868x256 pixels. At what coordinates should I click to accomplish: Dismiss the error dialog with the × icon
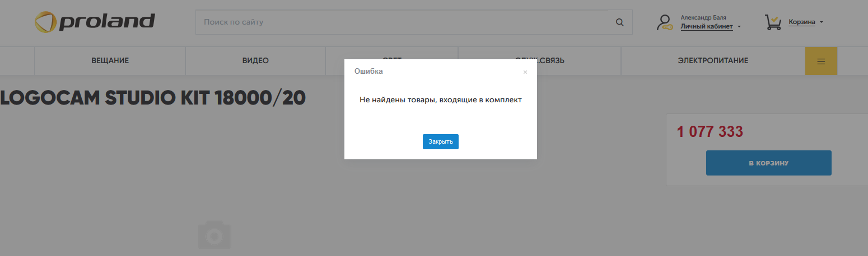click(x=525, y=72)
